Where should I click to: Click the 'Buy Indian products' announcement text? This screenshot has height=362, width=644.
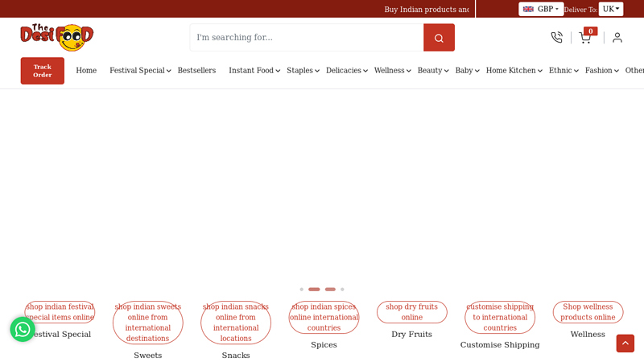(x=427, y=10)
